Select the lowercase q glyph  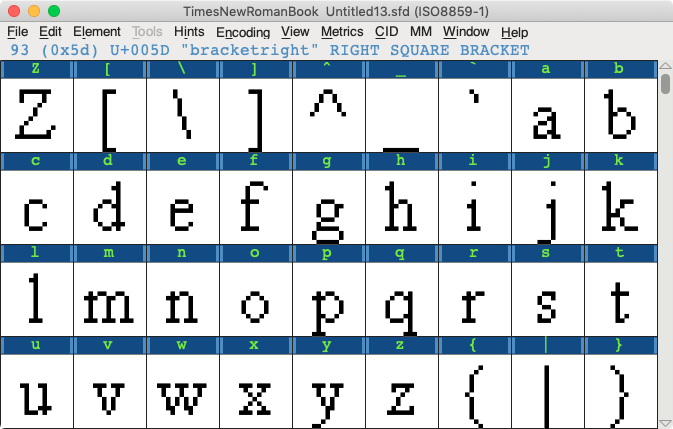402,299
